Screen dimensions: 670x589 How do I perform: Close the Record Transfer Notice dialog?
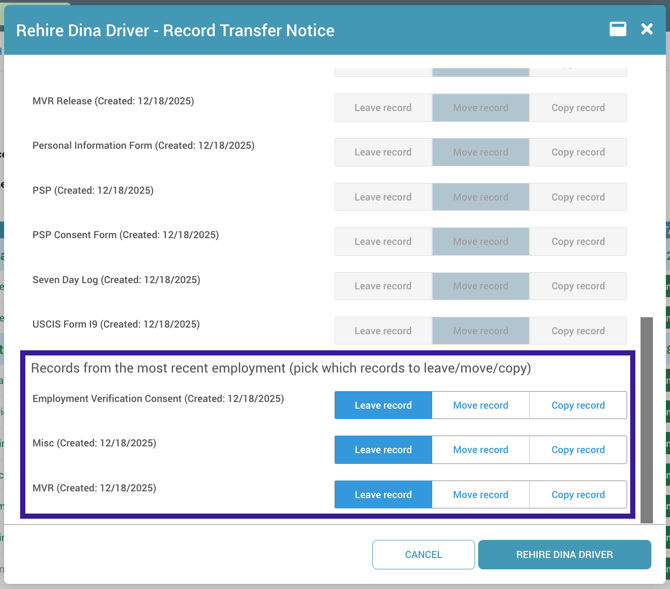click(647, 29)
